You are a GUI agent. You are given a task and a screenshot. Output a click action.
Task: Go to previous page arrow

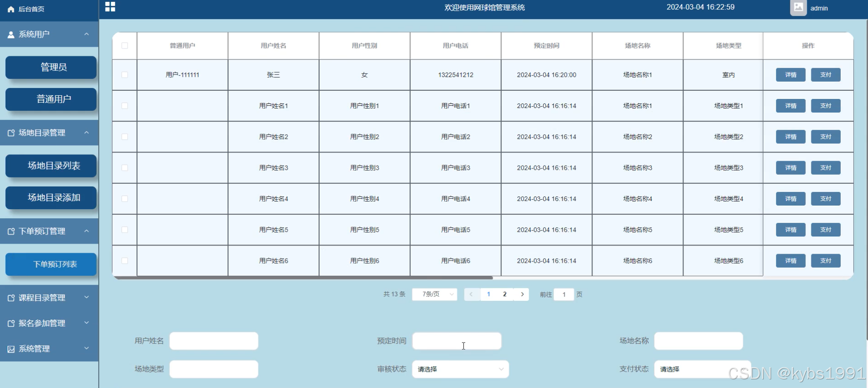471,295
